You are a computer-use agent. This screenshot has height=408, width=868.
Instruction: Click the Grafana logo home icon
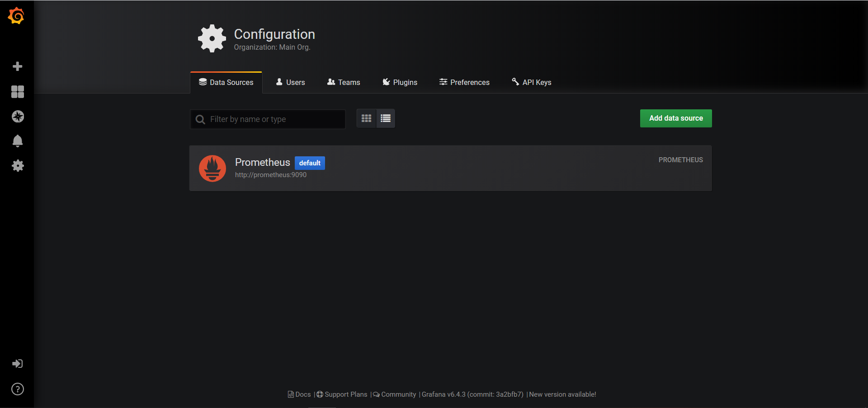point(16,16)
